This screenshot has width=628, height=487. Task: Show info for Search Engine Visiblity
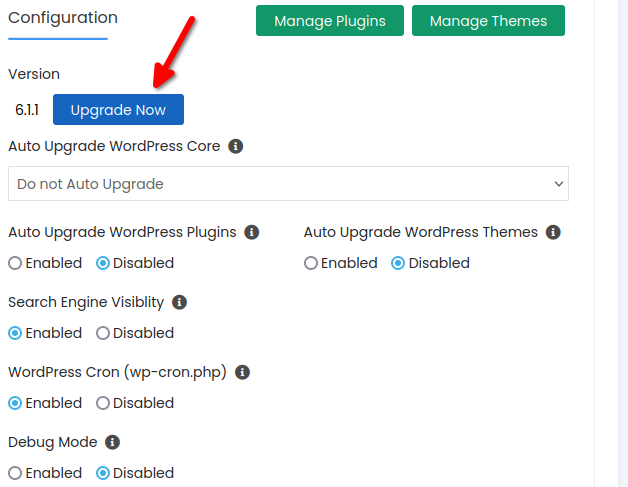[x=179, y=302]
